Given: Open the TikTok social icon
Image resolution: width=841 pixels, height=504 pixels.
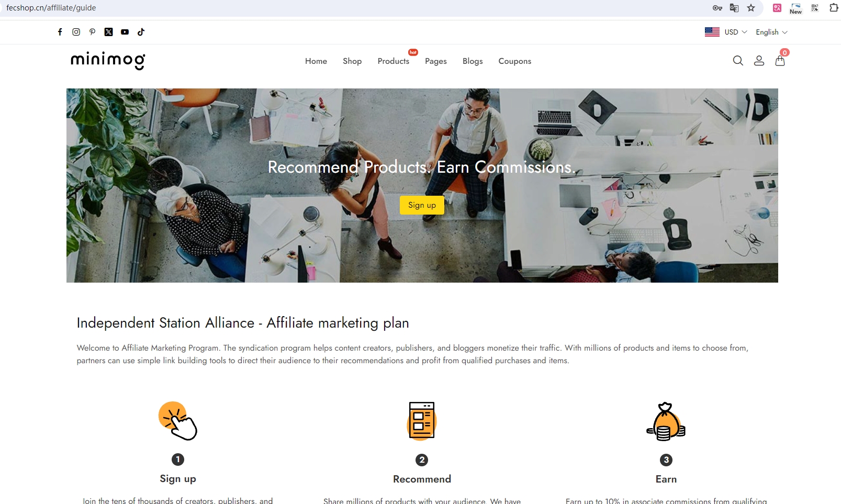Looking at the screenshot, I should click(141, 32).
